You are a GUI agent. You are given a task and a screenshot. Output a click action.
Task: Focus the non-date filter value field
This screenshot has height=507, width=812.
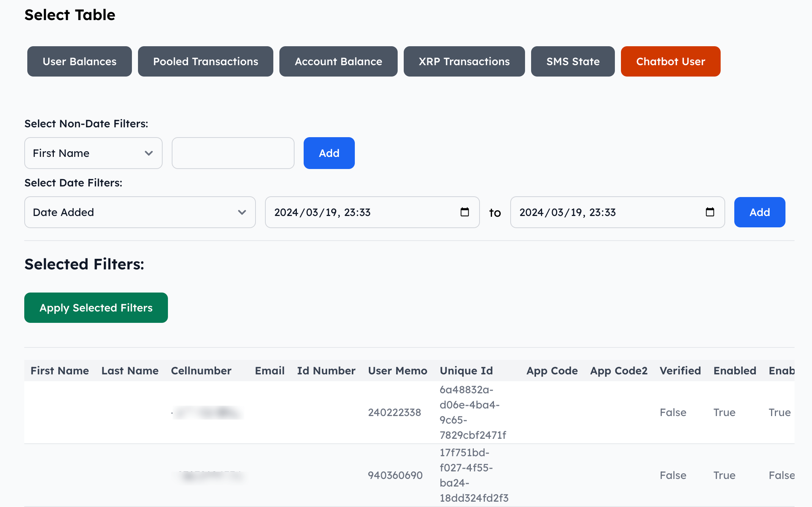coord(233,153)
